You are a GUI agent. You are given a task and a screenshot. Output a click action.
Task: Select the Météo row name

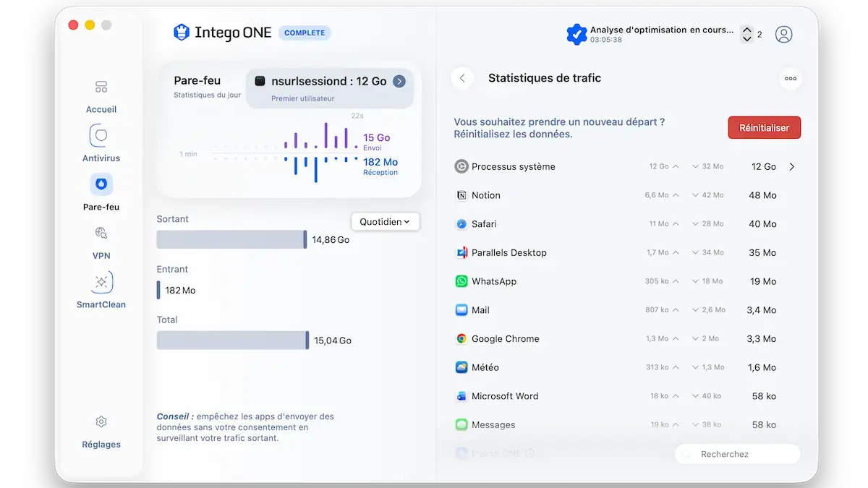click(485, 367)
